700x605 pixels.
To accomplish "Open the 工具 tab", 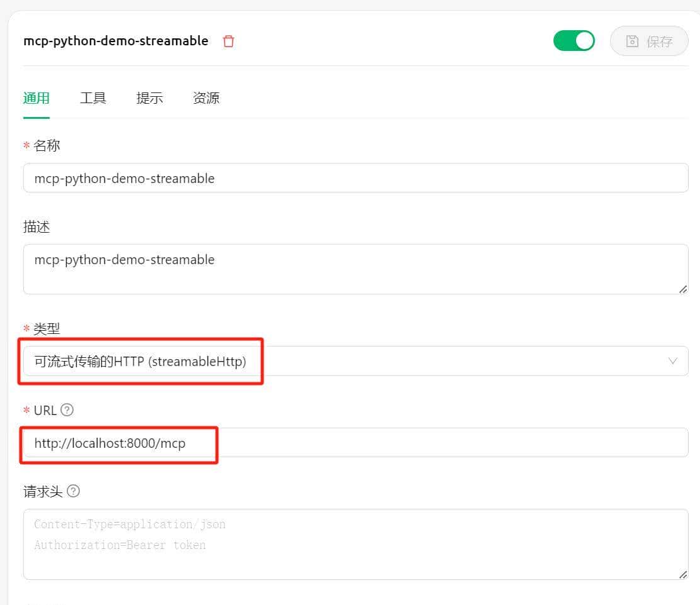I will tap(93, 97).
